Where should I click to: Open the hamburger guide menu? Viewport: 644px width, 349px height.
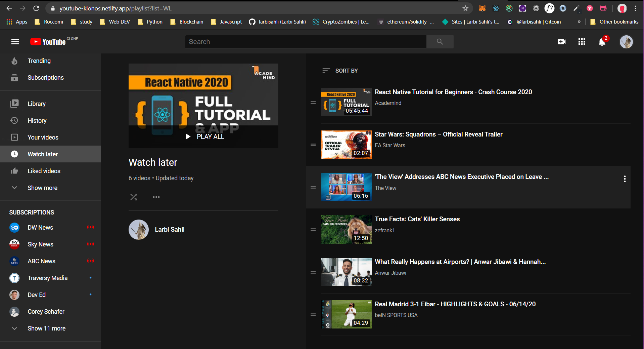click(x=15, y=42)
